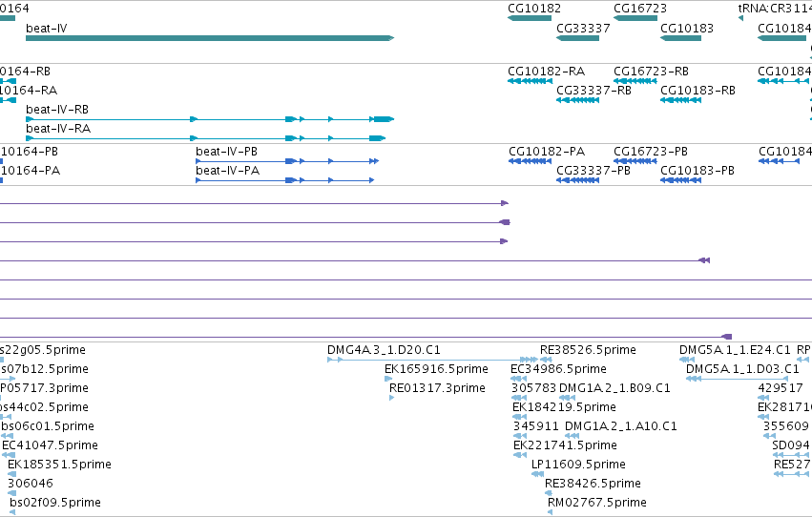Select the 345911 EST label
The width and height of the screenshot is (812, 517).
(536, 426)
